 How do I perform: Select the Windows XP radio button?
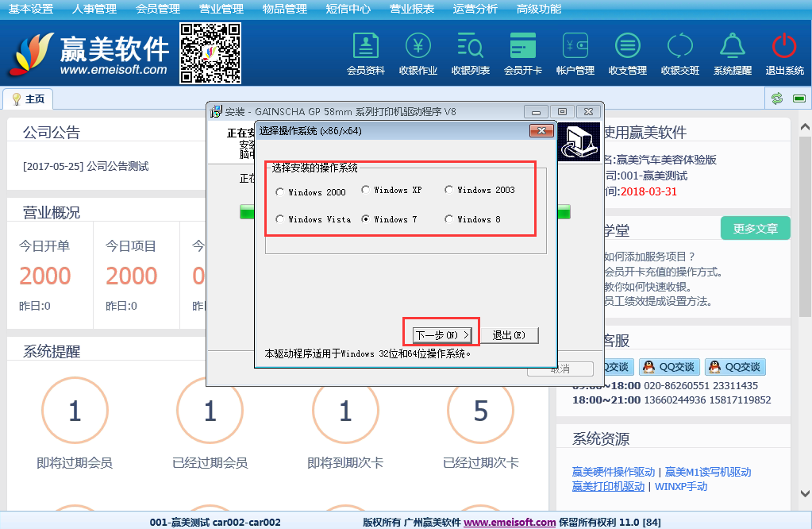point(366,191)
